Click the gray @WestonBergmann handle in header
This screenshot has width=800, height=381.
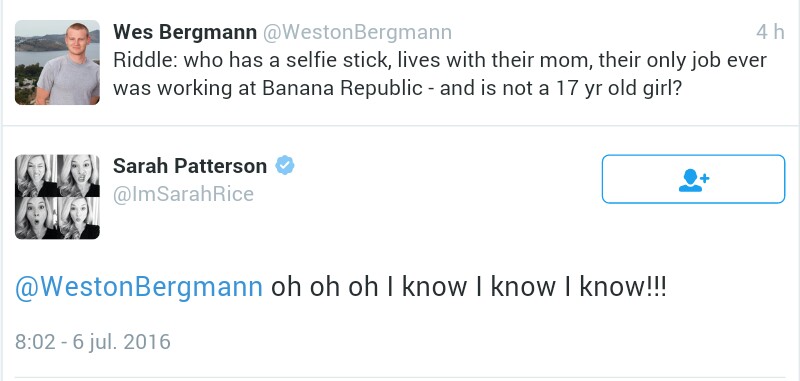tap(357, 32)
